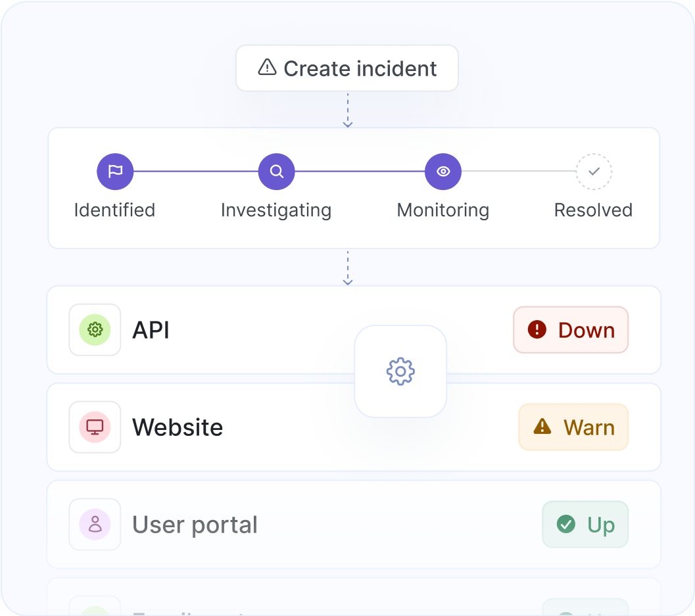Toggle the Warn status for Website
The image size is (695, 616).
(x=573, y=427)
